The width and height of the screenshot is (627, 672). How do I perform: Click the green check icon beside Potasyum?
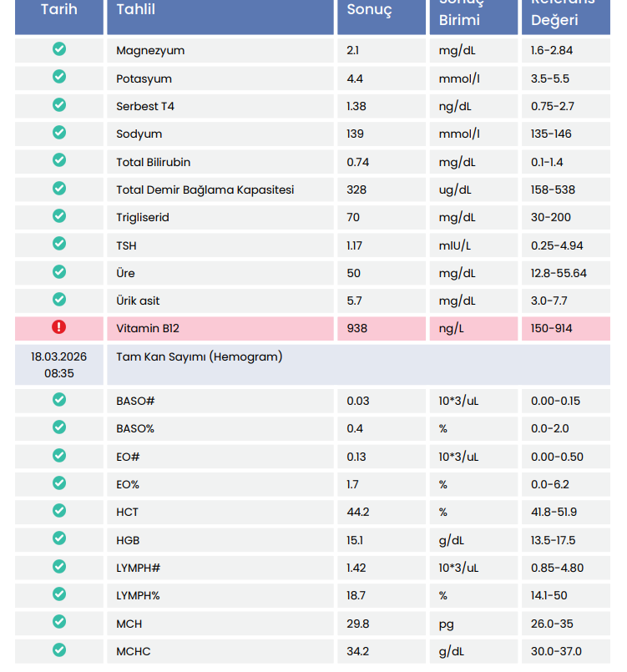click(59, 78)
